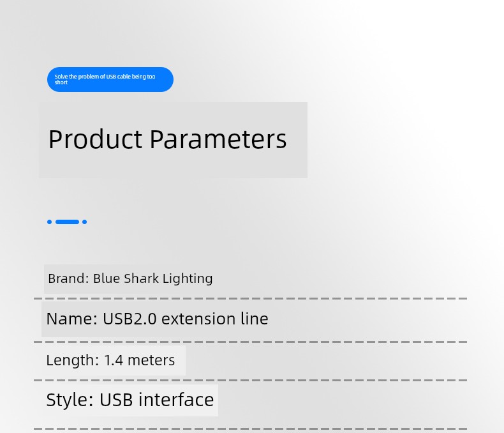Click the dashed divider below Brand row

[250, 298]
